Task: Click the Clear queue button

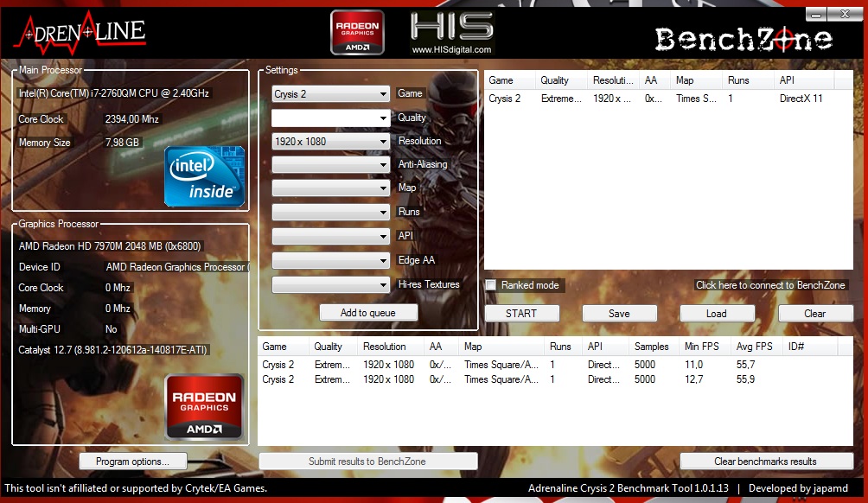Action: 815,313
